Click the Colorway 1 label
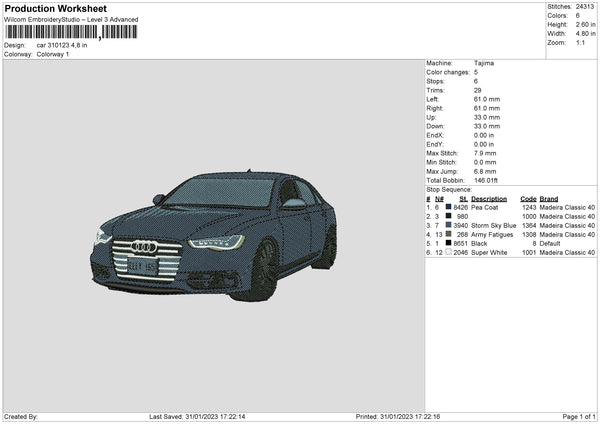This screenshot has height=424, width=600. click(53, 54)
